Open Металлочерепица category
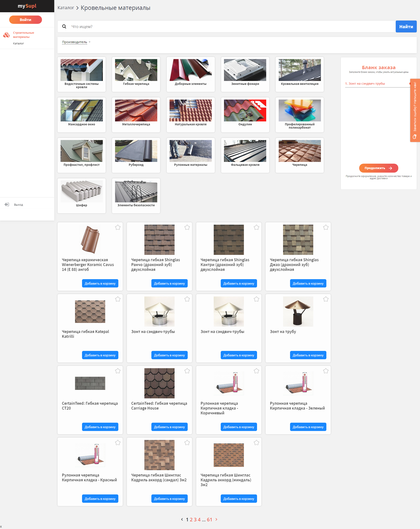Screen dimensions: 420x529 (136, 115)
